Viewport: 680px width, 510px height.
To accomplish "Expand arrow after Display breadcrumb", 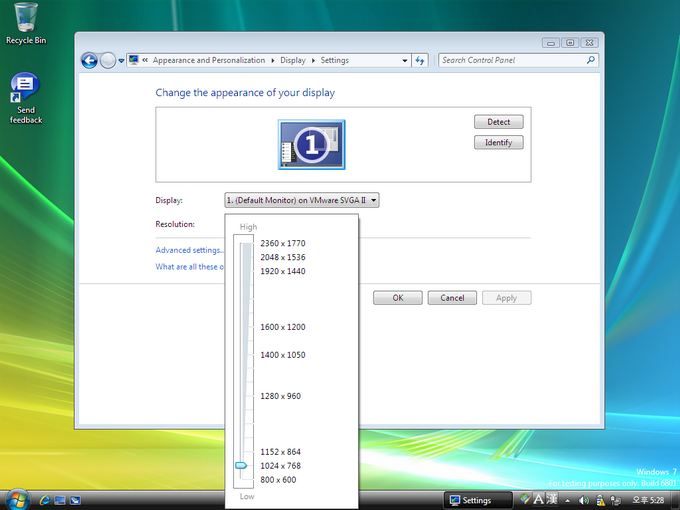I will click(x=313, y=60).
